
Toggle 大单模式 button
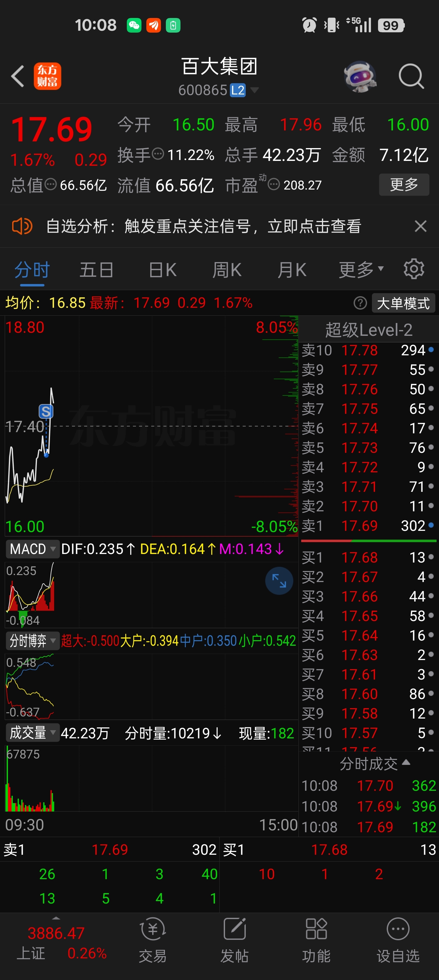pos(403,303)
